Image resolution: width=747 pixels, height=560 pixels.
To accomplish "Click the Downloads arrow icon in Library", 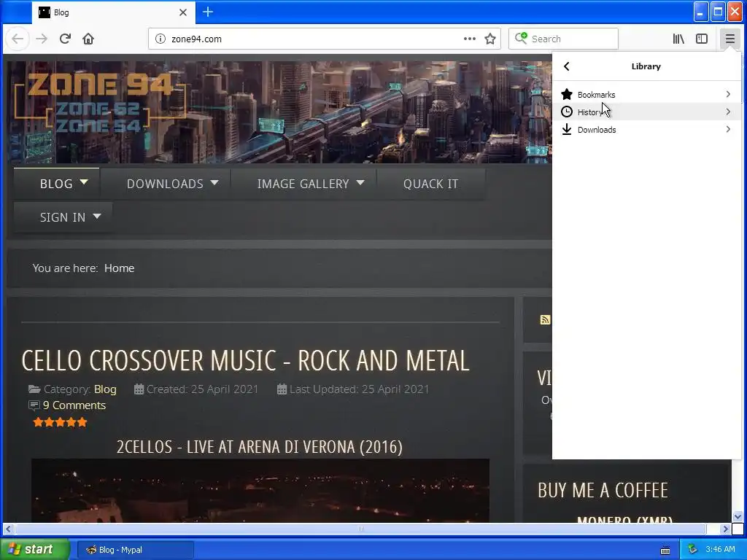I will pyautogui.click(x=566, y=130).
